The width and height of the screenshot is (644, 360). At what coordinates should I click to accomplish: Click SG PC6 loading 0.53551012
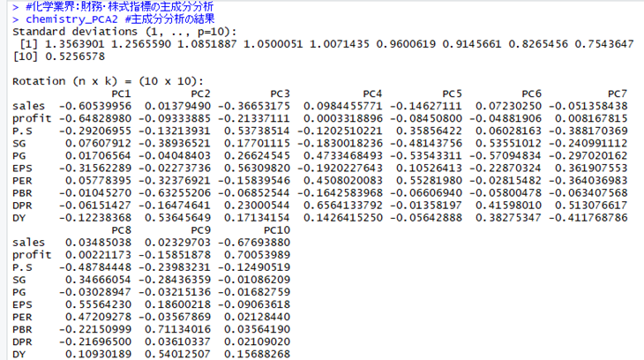tap(508, 144)
